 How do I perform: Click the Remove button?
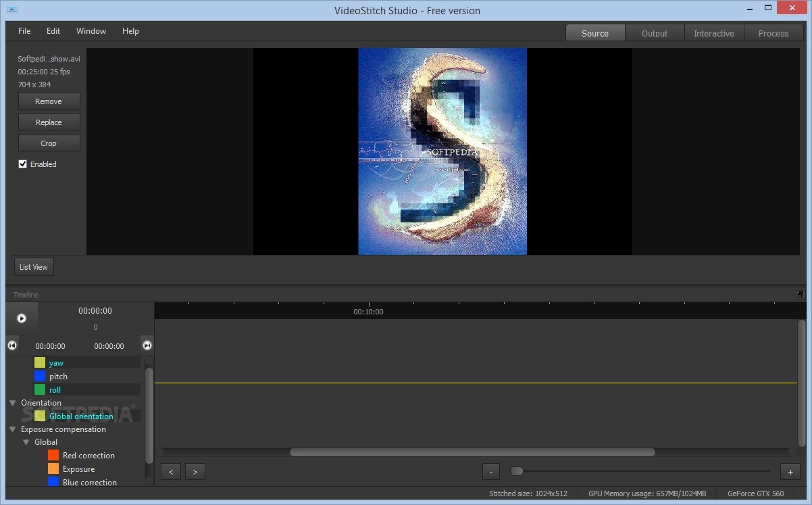coord(49,101)
